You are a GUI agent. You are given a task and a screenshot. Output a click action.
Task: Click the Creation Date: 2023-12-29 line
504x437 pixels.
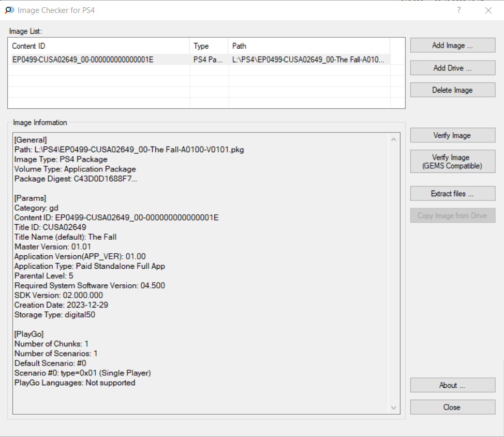61,305
